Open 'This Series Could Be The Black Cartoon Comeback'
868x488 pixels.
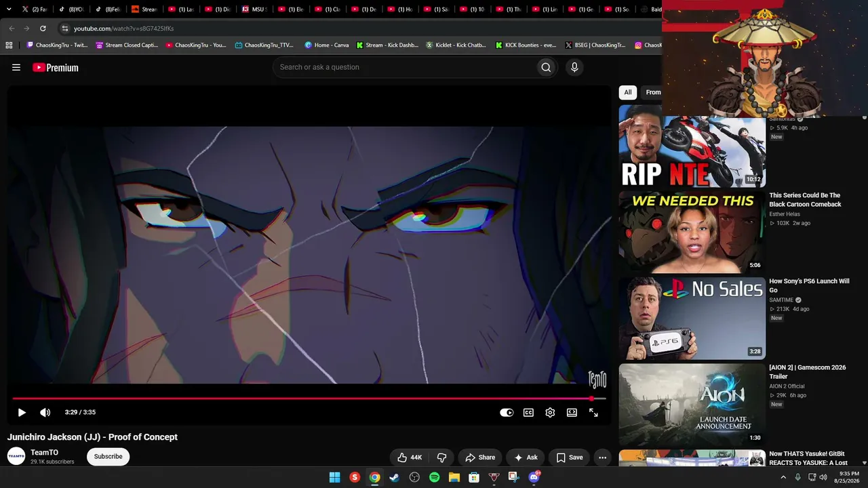point(805,200)
